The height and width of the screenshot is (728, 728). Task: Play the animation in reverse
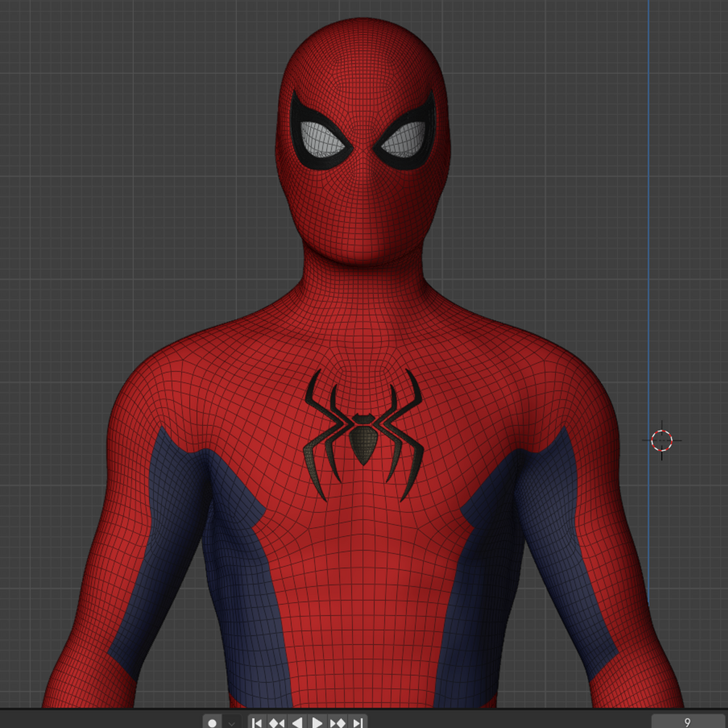pyautogui.click(x=297, y=722)
